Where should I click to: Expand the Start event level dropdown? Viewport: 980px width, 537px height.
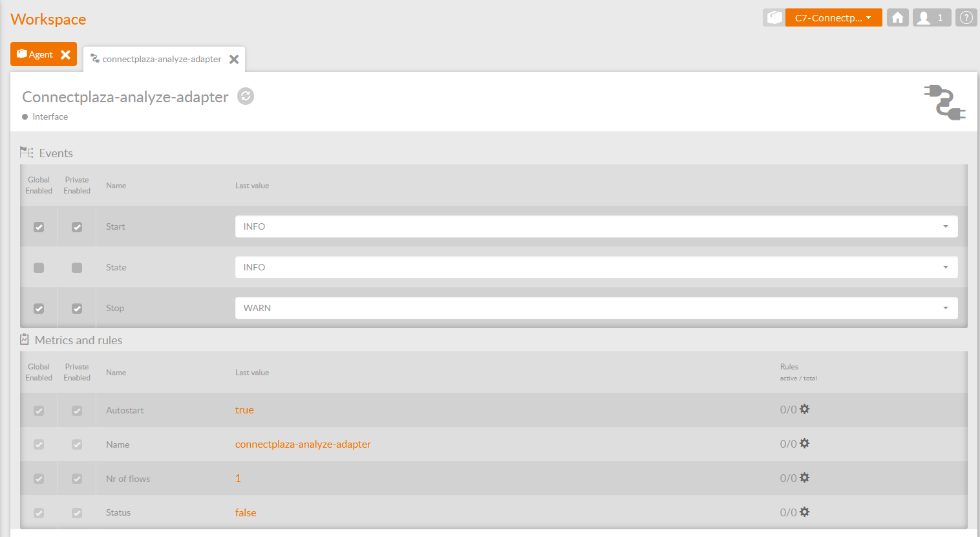click(595, 226)
